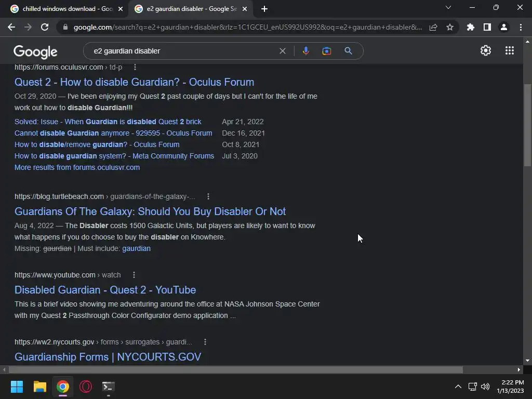Screen dimensions: 532x399
Task: Click the 'https://blog.turtlebeach.com' URL text
Action: click(x=59, y=196)
